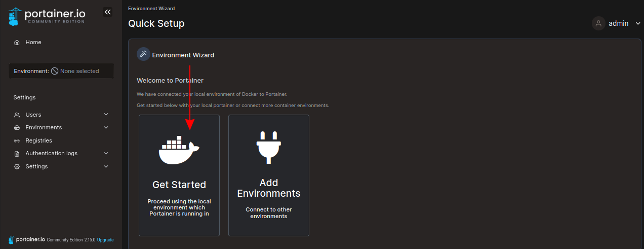Go to Home in the sidebar
644x249 pixels.
pos(33,43)
